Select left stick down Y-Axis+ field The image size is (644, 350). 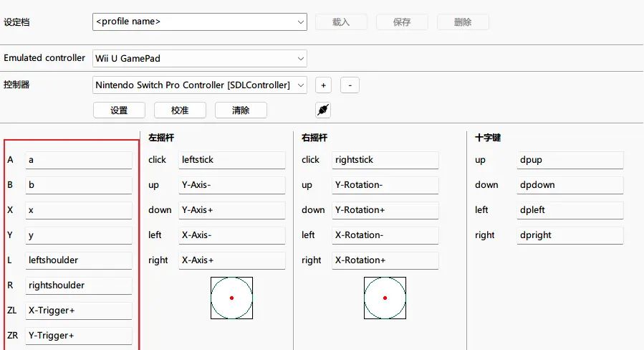pyautogui.click(x=231, y=210)
